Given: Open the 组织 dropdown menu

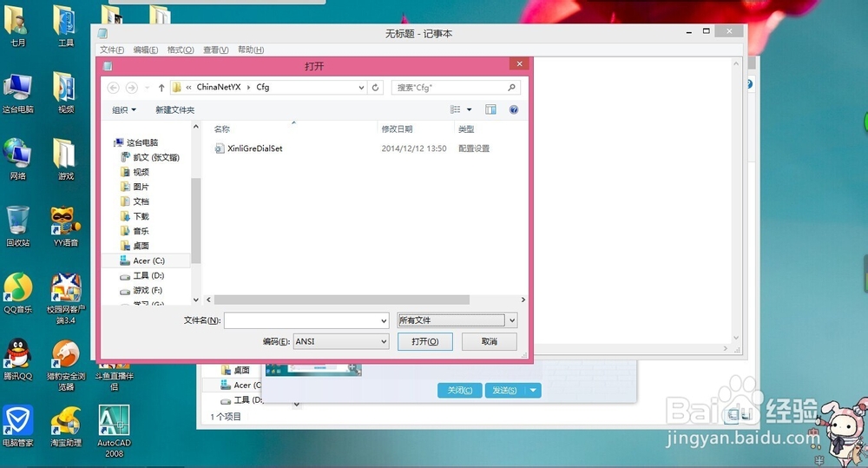Looking at the screenshot, I should tap(124, 109).
